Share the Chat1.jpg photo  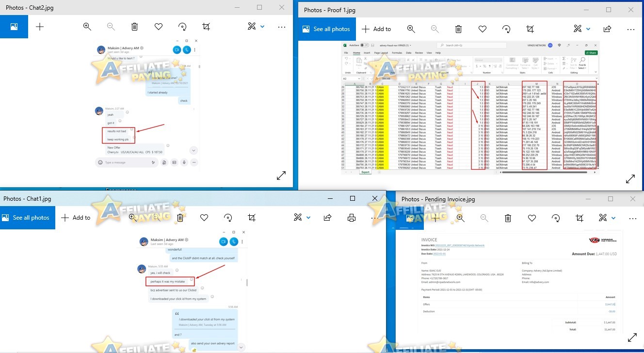click(x=328, y=218)
